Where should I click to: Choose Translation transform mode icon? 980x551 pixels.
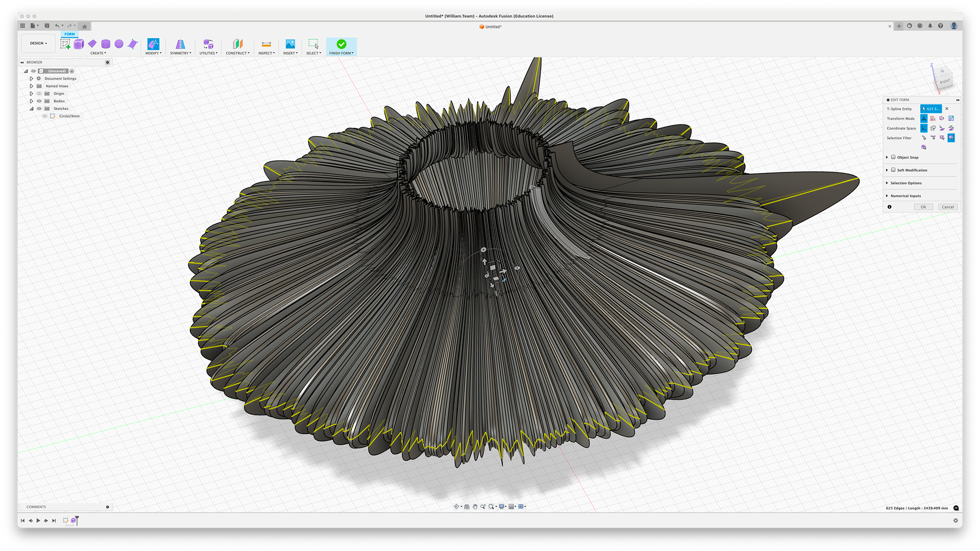pos(933,118)
